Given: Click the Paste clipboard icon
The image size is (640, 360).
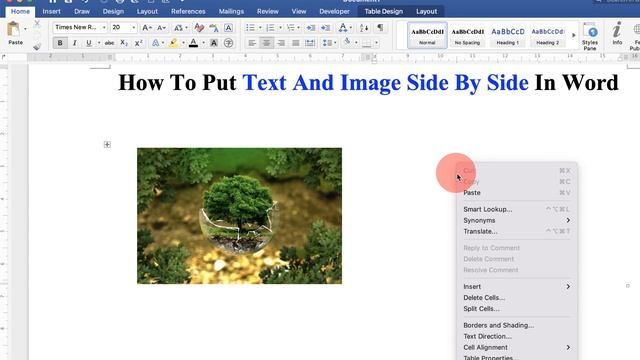Looking at the screenshot, I should pyautogui.click(x=13, y=30).
